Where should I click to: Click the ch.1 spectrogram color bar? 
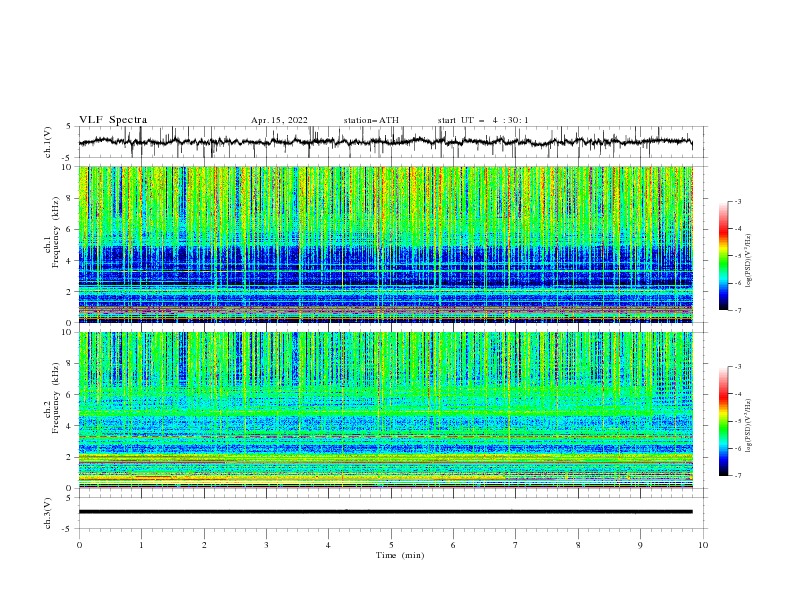pyautogui.click(x=723, y=256)
